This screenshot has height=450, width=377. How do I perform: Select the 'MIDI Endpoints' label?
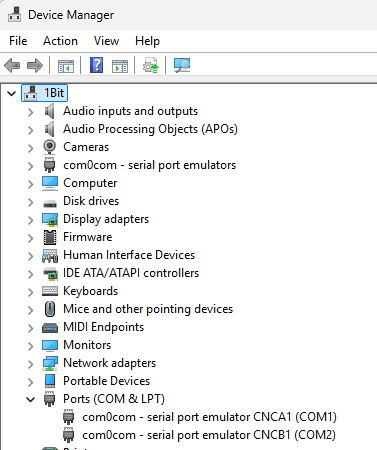tap(104, 327)
